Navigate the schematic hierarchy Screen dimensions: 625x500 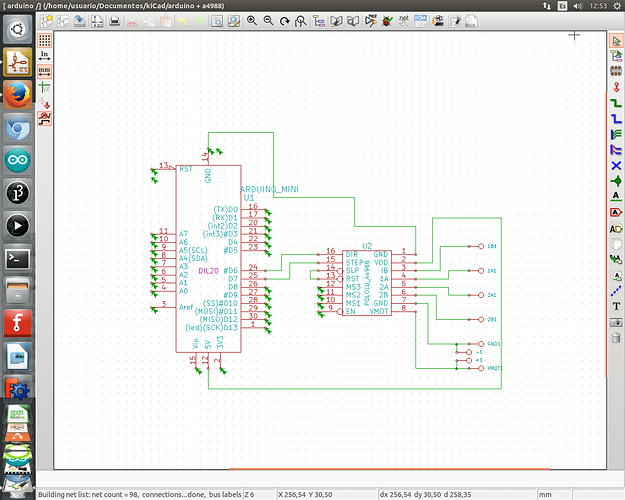[319, 21]
